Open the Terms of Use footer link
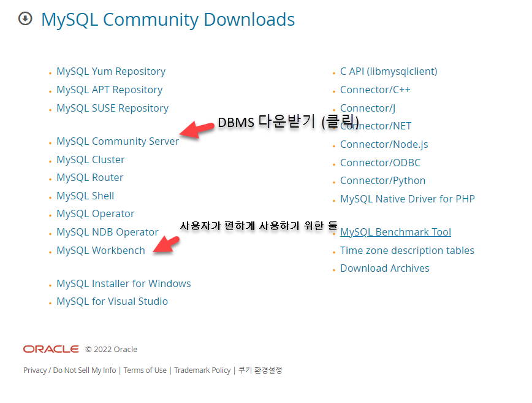This screenshot has width=532, height=403. coord(145,370)
